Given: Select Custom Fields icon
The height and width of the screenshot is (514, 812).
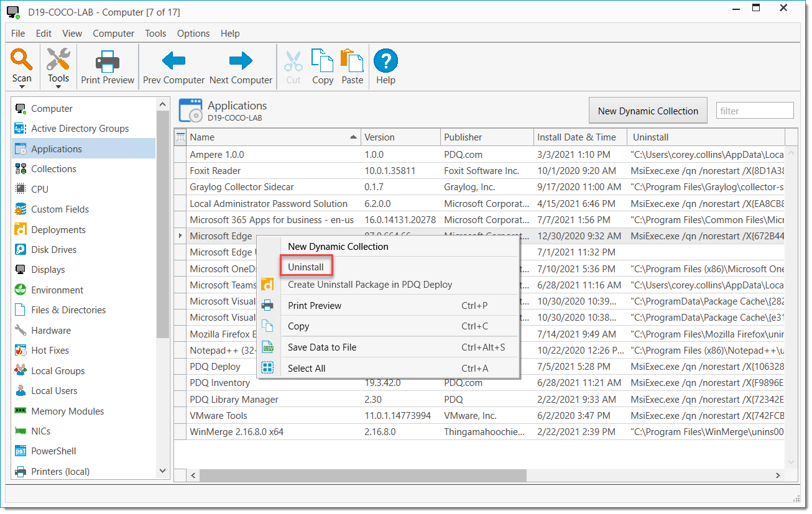Looking at the screenshot, I should 21,209.
